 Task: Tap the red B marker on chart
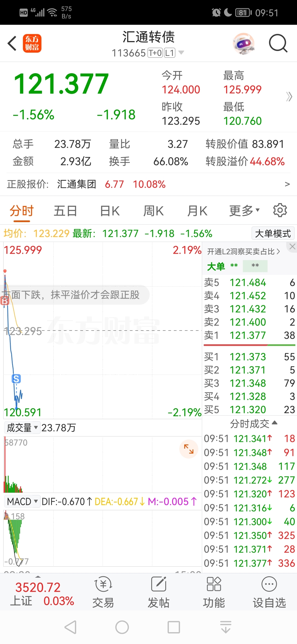click(5, 301)
